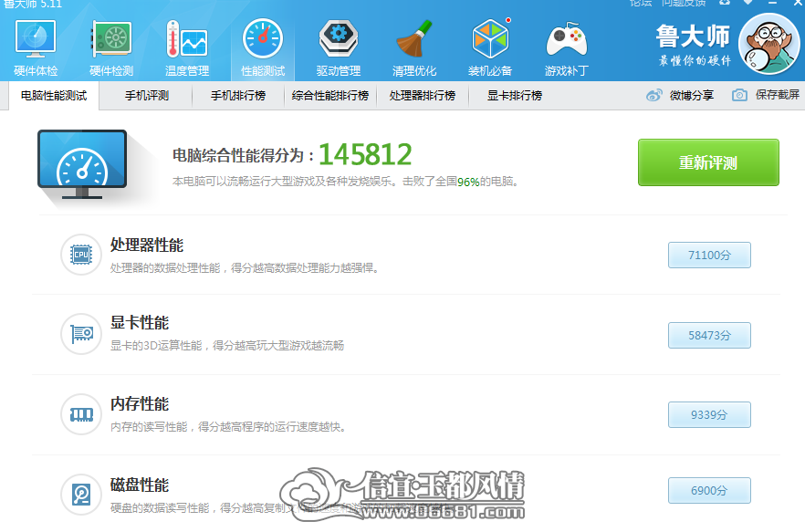Screen dimensions: 805x532
Task: Click the 鲁大师 logo text
Action: [x=693, y=37]
